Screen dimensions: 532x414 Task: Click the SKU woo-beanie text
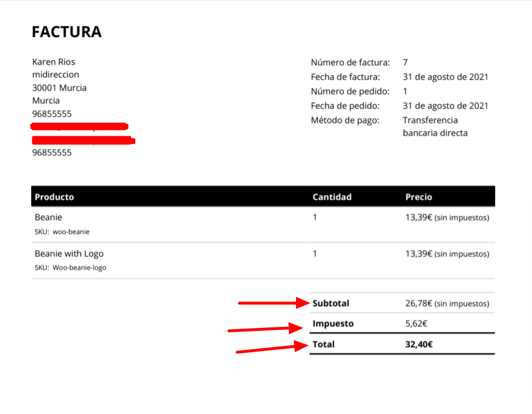pos(62,232)
